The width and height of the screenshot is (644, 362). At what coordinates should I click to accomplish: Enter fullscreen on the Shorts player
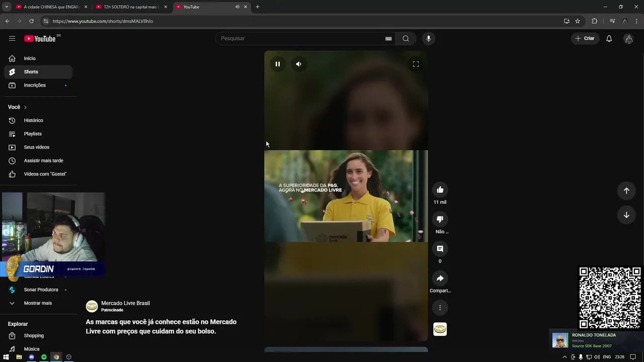tap(416, 64)
